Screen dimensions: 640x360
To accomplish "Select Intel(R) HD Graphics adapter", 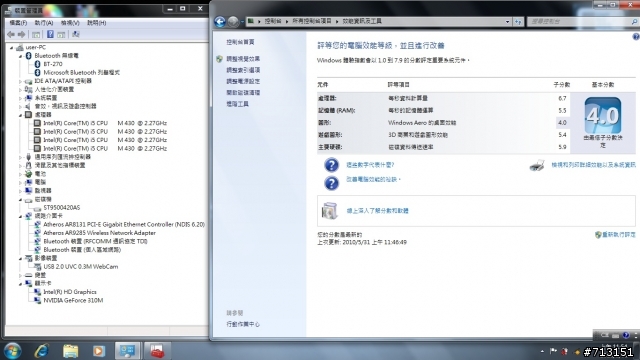I will pyautogui.click(x=70, y=292).
